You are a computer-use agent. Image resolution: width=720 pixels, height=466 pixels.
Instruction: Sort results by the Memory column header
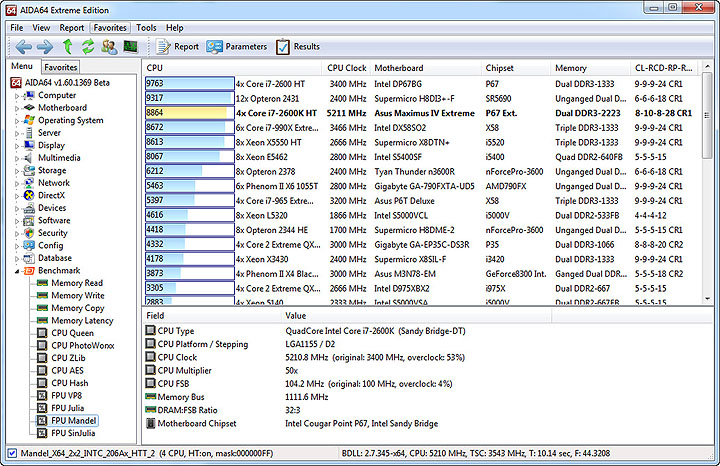click(591, 68)
